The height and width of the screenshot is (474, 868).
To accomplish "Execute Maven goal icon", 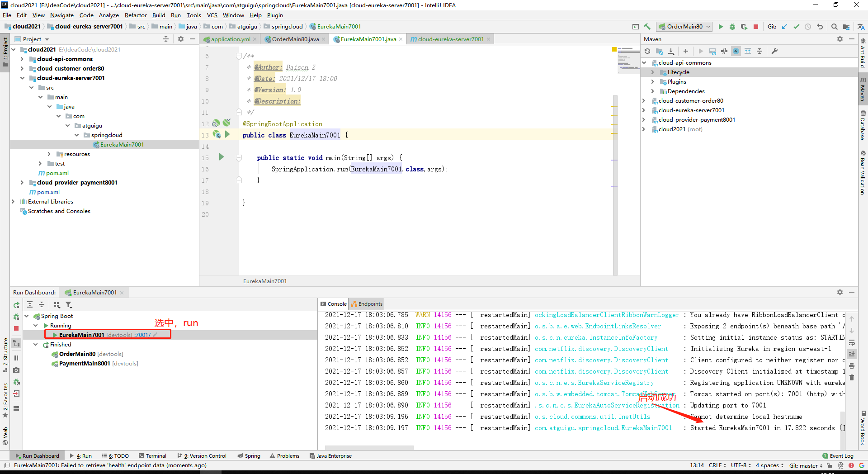I will (x=712, y=51).
